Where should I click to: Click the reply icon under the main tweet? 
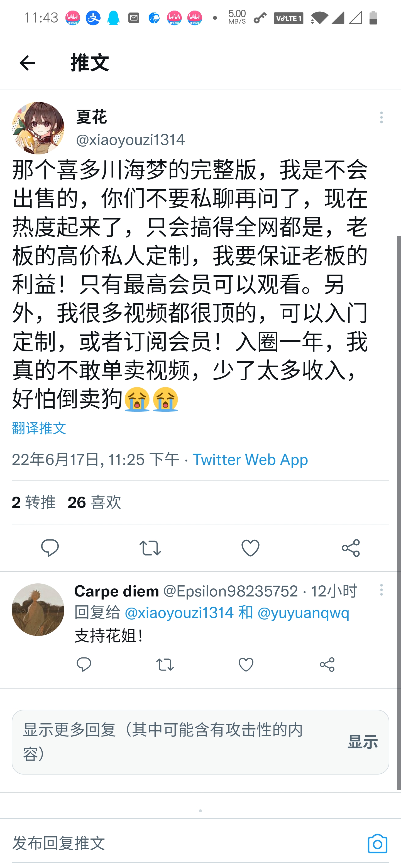click(50, 548)
